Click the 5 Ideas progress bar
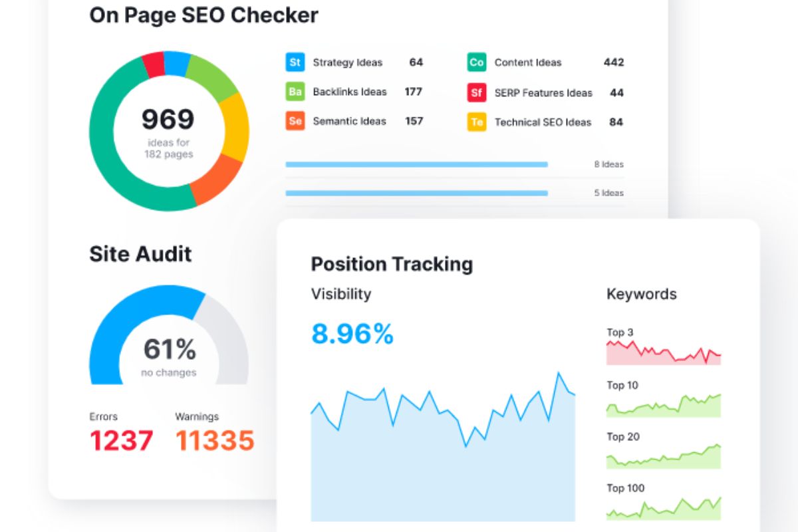 coord(416,193)
